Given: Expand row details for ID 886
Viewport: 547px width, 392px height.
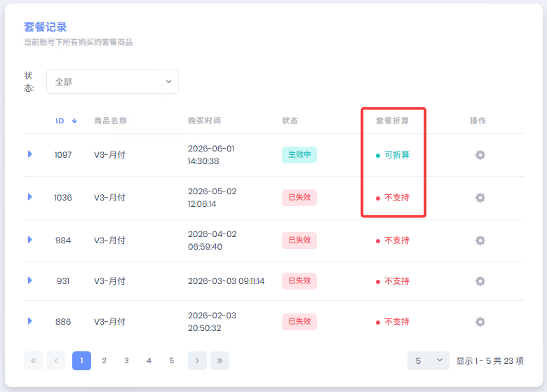Looking at the screenshot, I should (x=30, y=321).
